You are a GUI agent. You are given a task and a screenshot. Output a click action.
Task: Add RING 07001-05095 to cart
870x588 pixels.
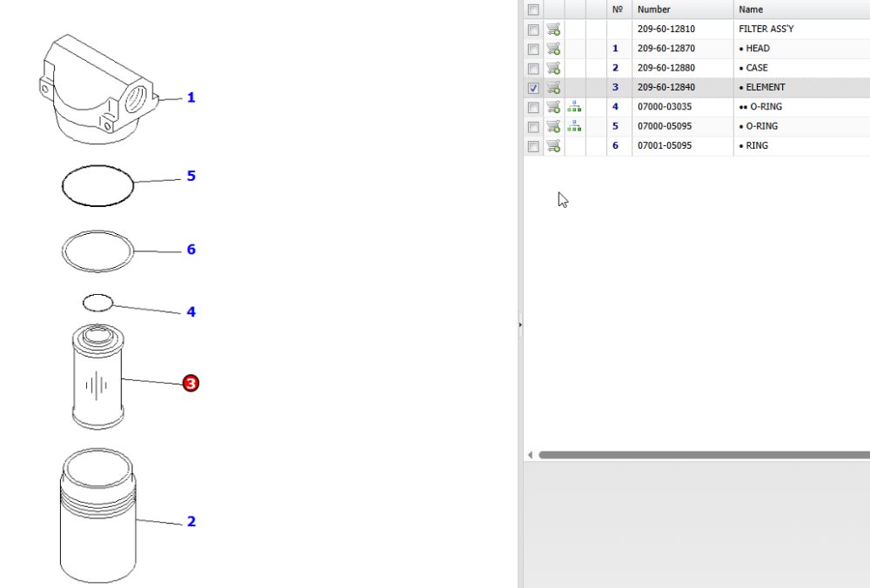coord(553,145)
